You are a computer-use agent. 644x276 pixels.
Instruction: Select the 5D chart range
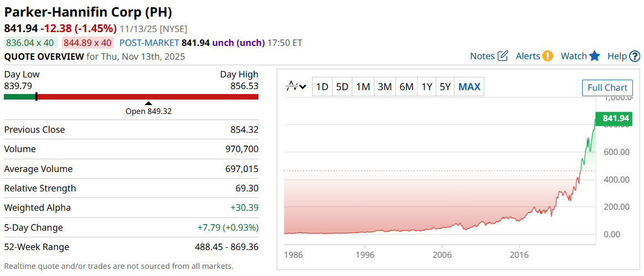pos(342,87)
